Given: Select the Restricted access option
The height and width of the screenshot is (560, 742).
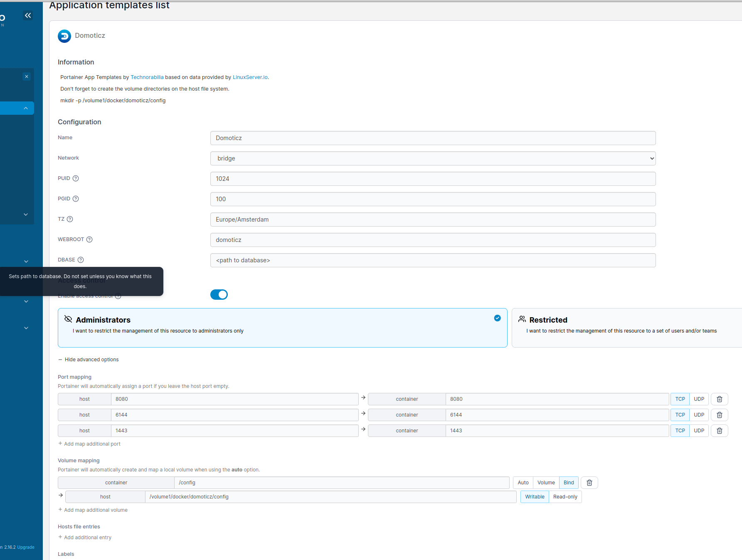Looking at the screenshot, I should 627,328.
